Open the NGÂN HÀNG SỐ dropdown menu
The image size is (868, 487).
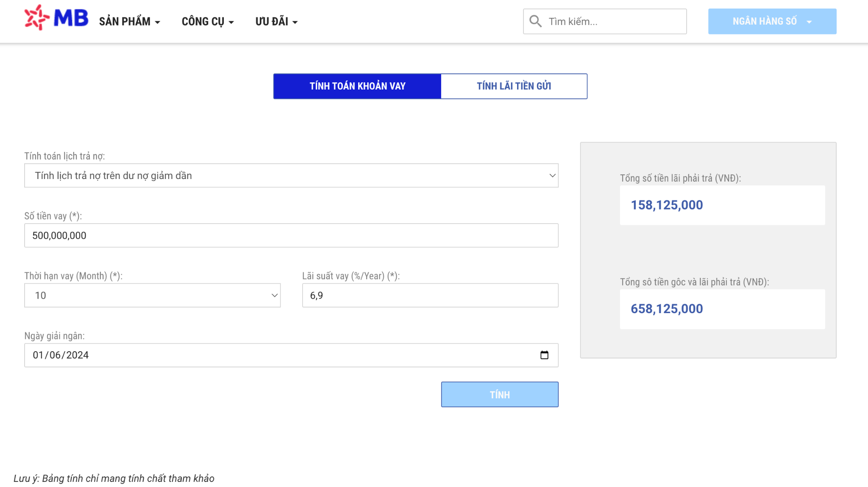click(x=773, y=21)
